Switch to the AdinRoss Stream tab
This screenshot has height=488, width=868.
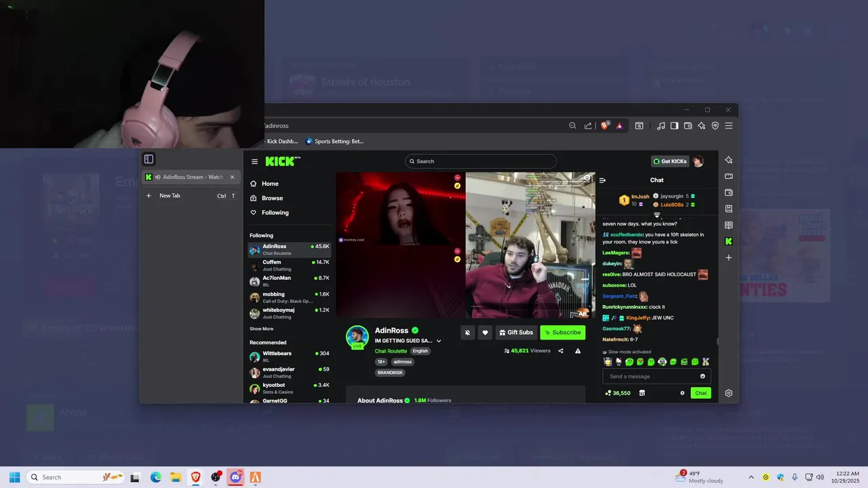coord(190,177)
